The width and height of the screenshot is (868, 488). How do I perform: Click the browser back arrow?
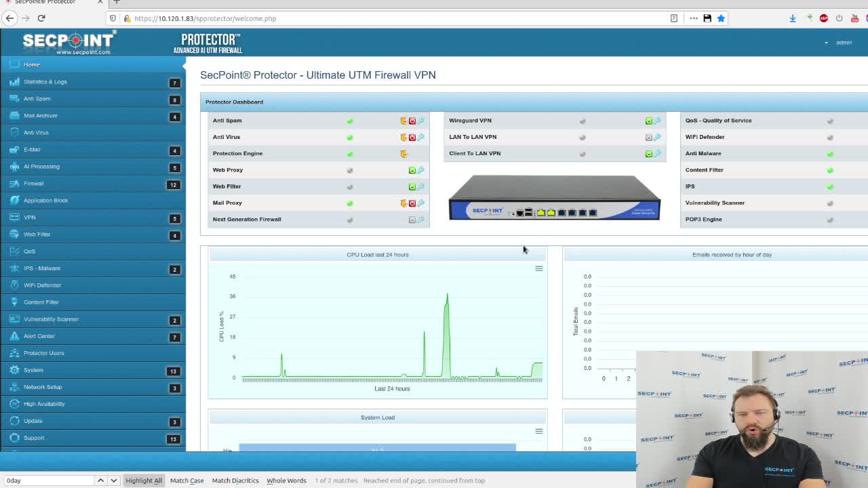[10, 18]
